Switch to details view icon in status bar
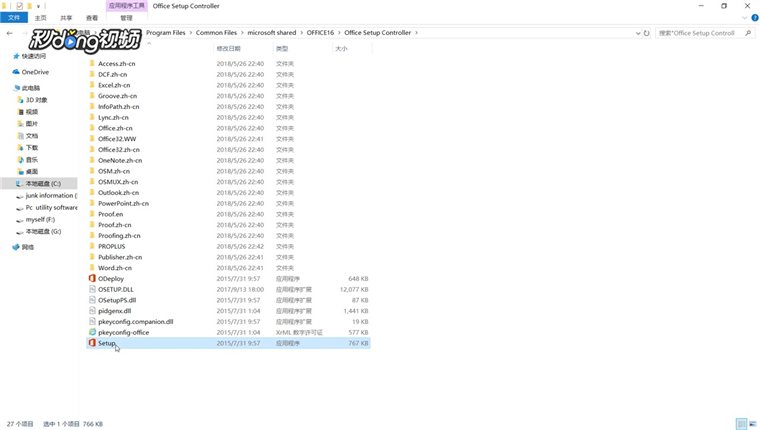760x430 pixels. 742,424
